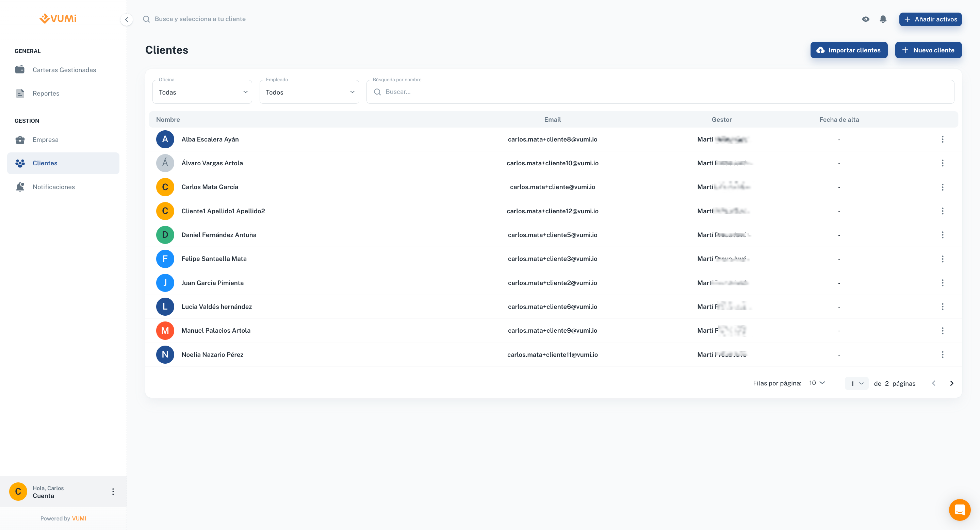Click email carlos.mata+cliente5@vumi.io
980x530 pixels.
coord(552,235)
